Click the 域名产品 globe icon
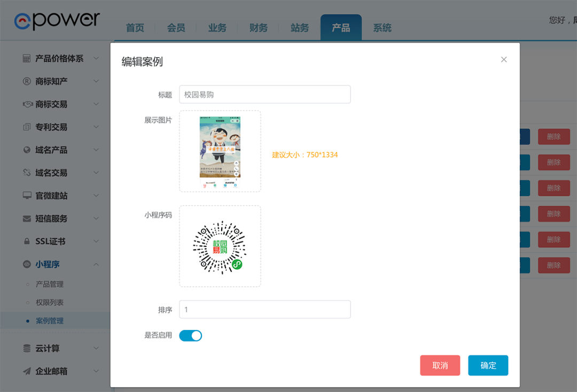Image resolution: width=577 pixels, height=392 pixels. pyautogui.click(x=27, y=150)
